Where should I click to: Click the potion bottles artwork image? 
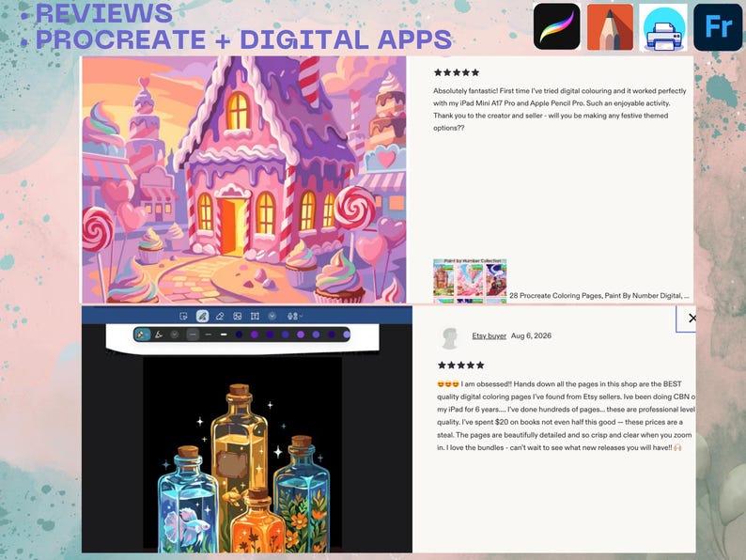[x=242, y=455]
